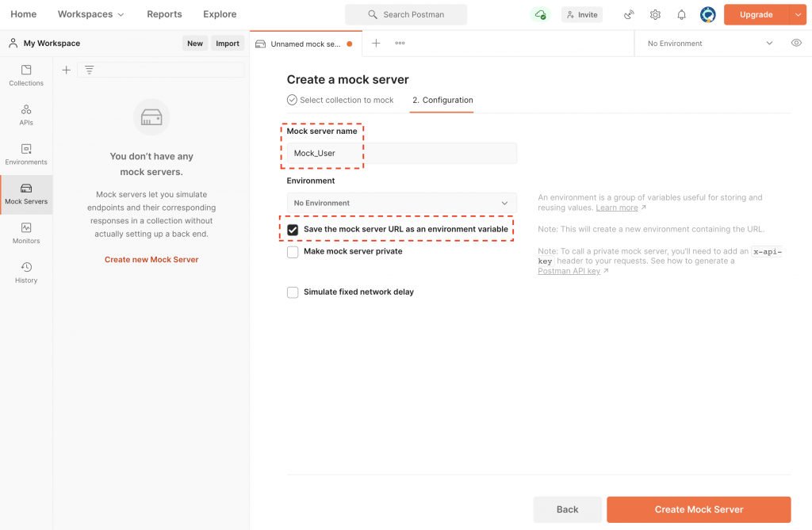The width and height of the screenshot is (812, 530).
Task: Click the New button
Action: (195, 44)
